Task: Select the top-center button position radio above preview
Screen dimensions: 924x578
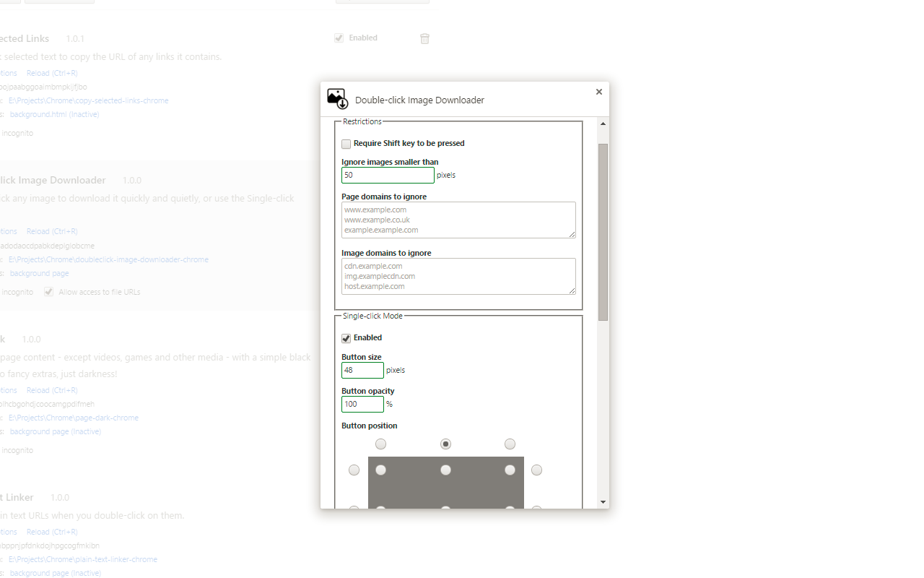Action: 446,444
